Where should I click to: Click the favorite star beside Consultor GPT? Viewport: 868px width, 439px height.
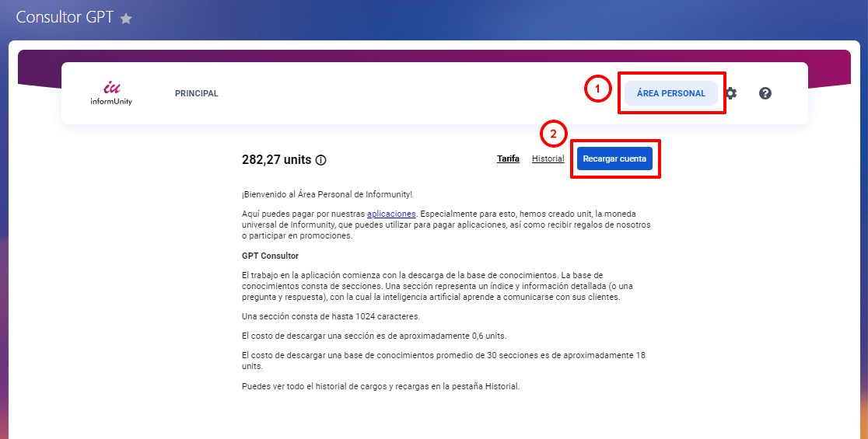coord(126,19)
